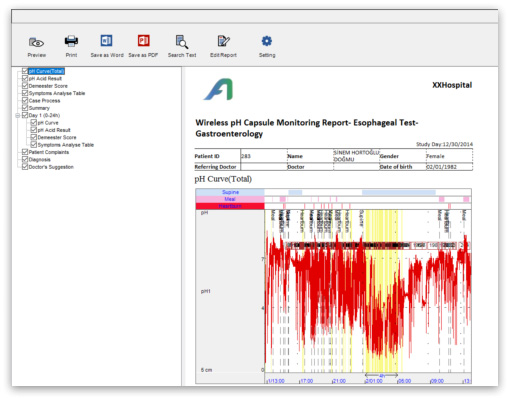Click the Print printer icon

[71, 41]
